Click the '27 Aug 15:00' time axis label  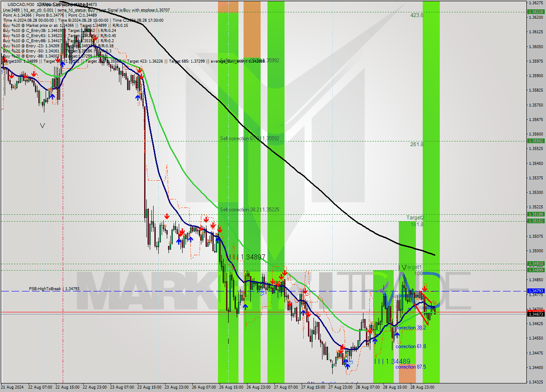[313, 387]
